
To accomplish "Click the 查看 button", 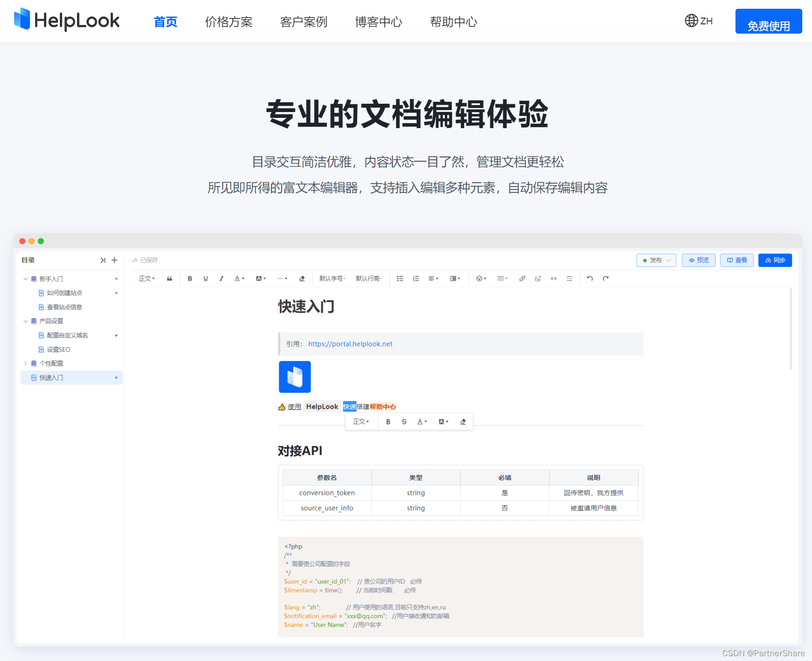I will coord(737,260).
